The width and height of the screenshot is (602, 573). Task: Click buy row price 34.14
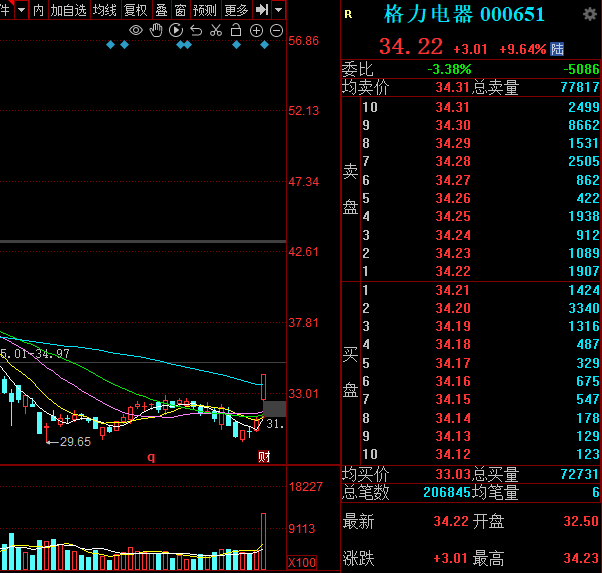pyautogui.click(x=453, y=418)
